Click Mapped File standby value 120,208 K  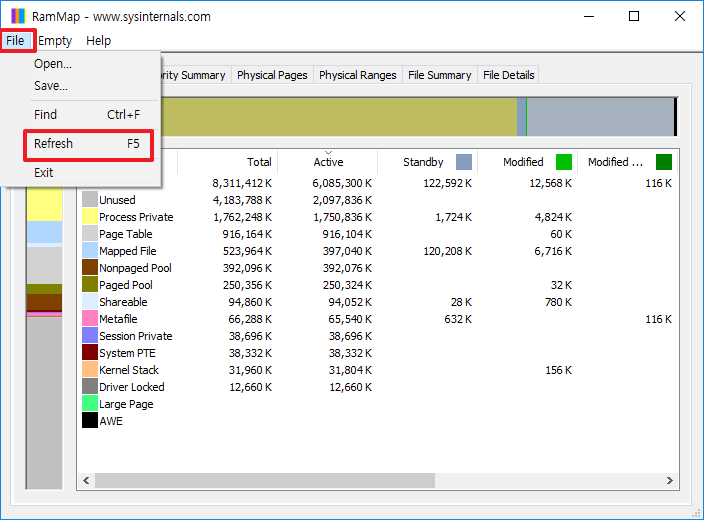tap(447, 251)
